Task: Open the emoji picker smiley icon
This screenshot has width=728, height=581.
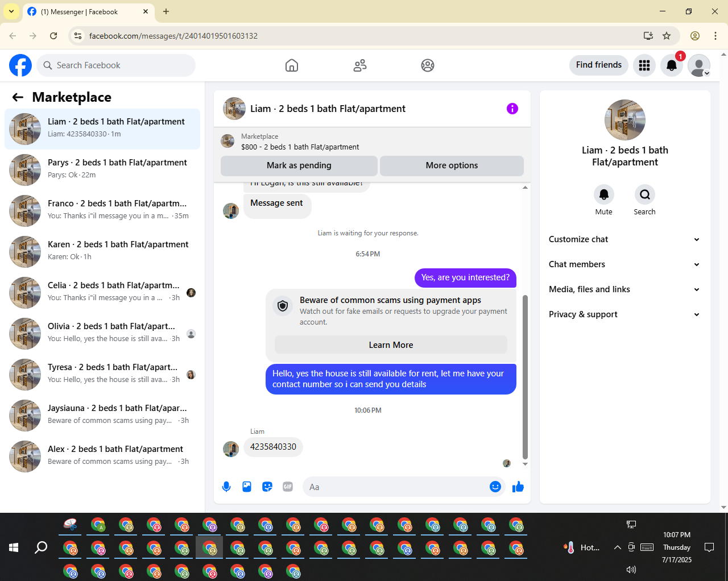Action: (x=495, y=487)
